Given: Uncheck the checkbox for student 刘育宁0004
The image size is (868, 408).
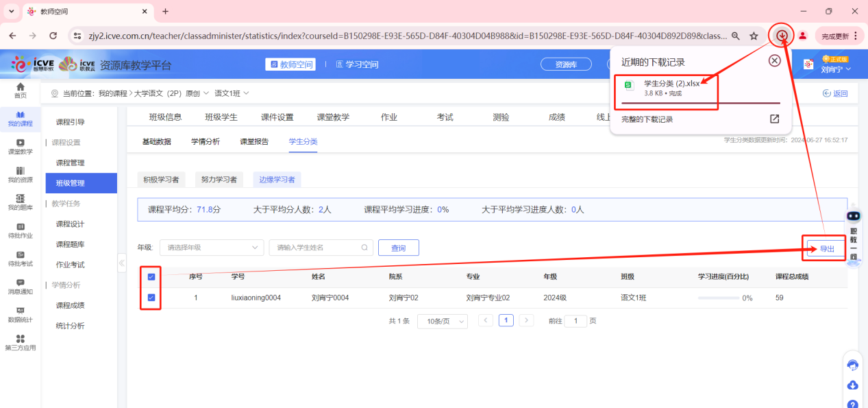Looking at the screenshot, I should pyautogui.click(x=151, y=297).
